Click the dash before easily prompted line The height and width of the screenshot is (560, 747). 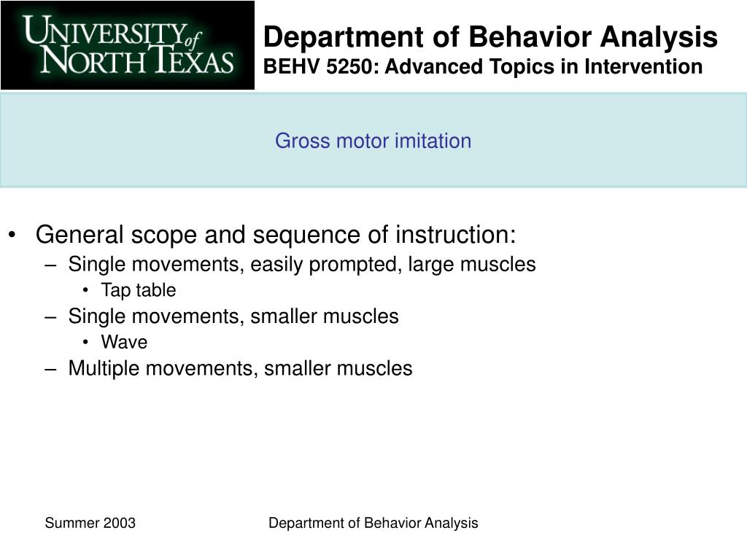(x=50, y=265)
